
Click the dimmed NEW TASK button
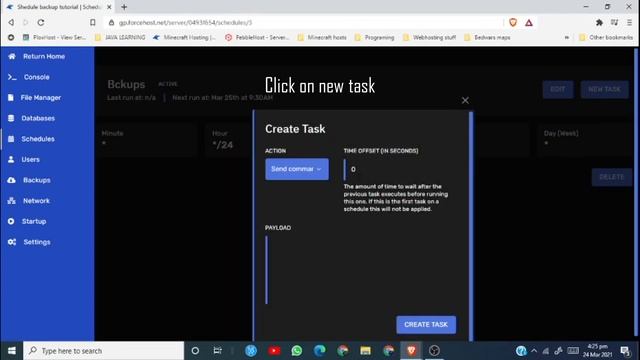604,89
